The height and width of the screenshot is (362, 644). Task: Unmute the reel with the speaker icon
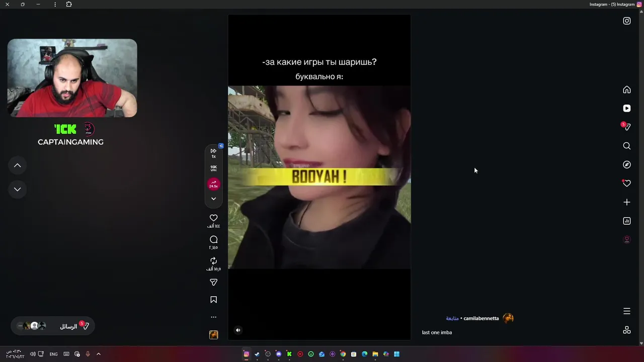coord(238,330)
